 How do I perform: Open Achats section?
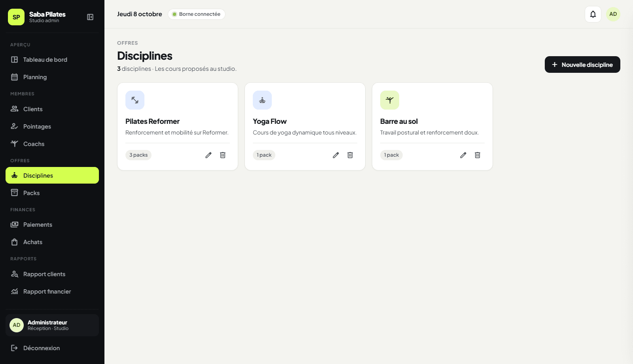tap(52, 242)
